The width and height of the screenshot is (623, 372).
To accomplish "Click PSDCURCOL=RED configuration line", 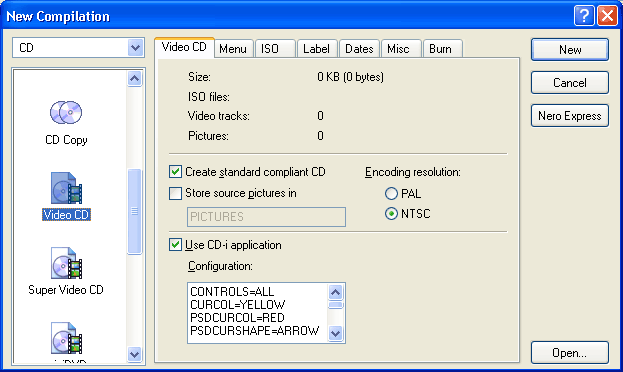I will pyautogui.click(x=237, y=318).
